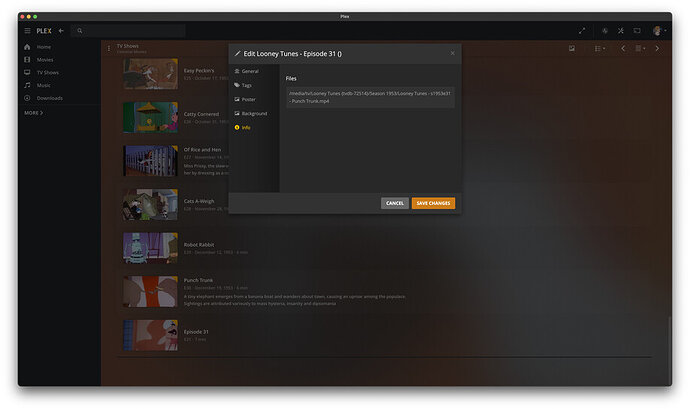
Task: Switch to Background tab in edit dialog
Action: click(x=253, y=114)
